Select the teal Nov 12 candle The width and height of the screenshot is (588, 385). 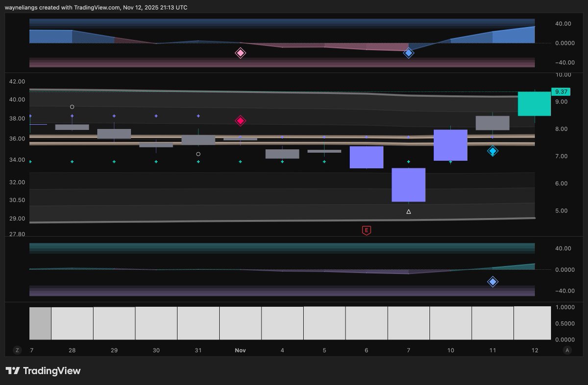(x=535, y=104)
